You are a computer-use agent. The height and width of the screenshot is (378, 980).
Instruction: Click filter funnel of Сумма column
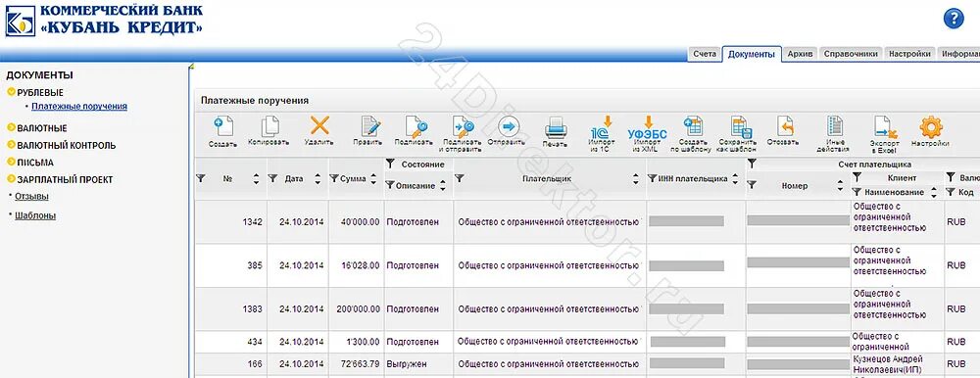[x=334, y=178]
